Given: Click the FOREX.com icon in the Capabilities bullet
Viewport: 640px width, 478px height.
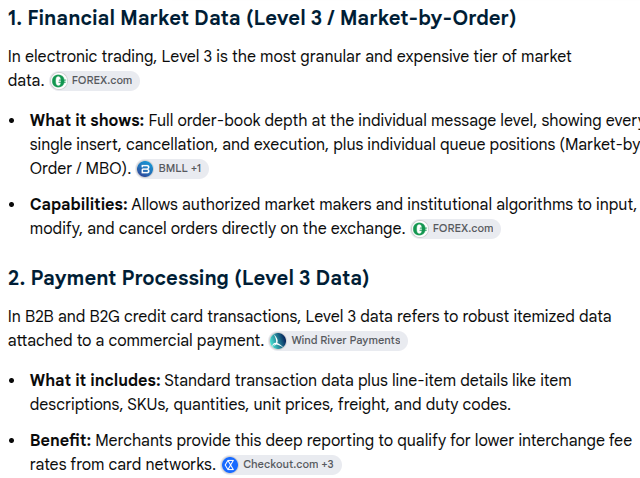Looking at the screenshot, I should [420, 229].
